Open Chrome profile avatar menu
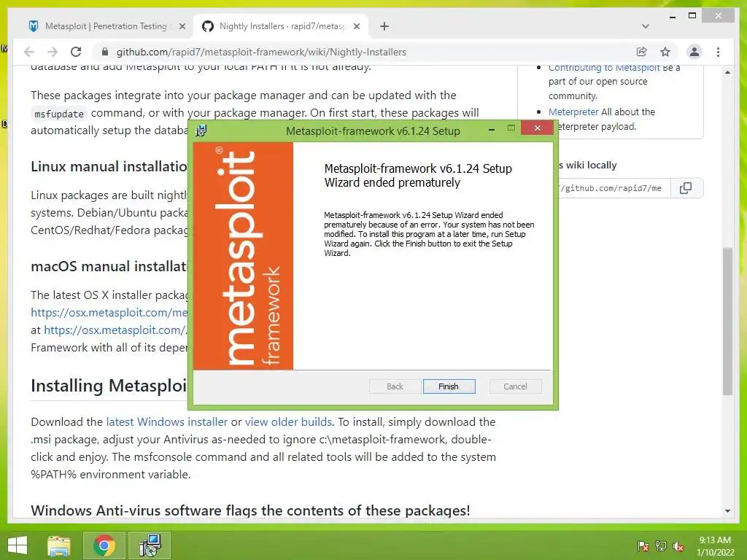Screen dimensions: 747x560 694,52
